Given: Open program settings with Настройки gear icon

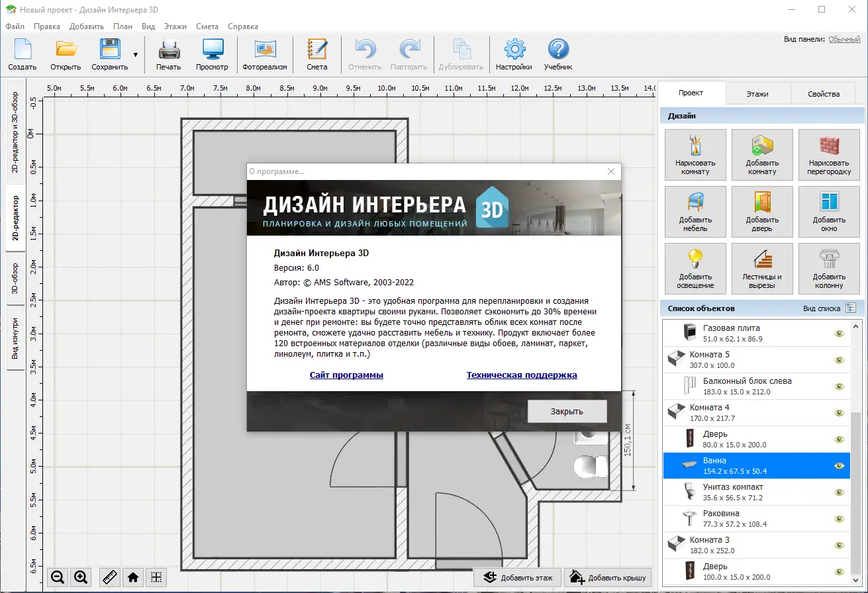Looking at the screenshot, I should (x=514, y=53).
